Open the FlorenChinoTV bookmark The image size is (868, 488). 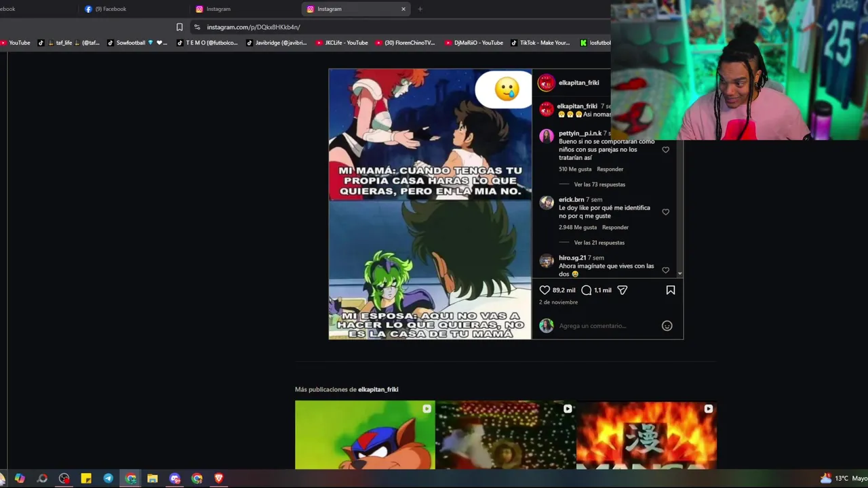pos(405,43)
